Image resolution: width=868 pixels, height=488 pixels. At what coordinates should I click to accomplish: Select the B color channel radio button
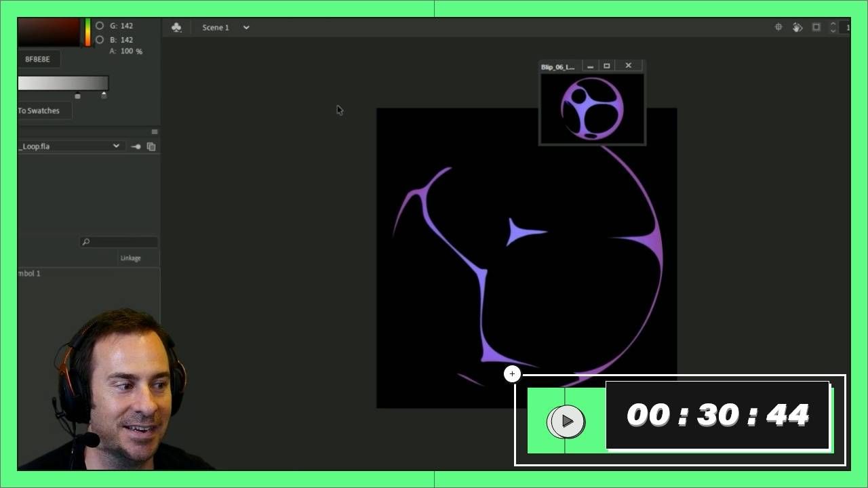click(x=100, y=40)
